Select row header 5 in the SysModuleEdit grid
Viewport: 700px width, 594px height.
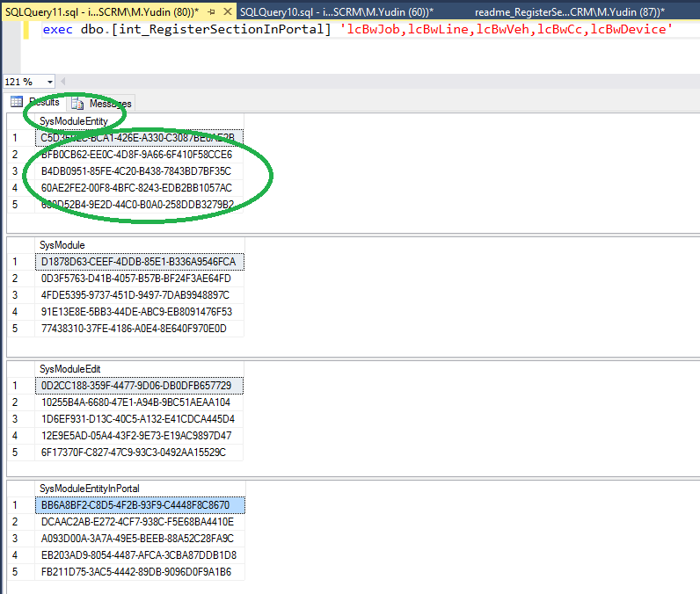(x=21, y=453)
